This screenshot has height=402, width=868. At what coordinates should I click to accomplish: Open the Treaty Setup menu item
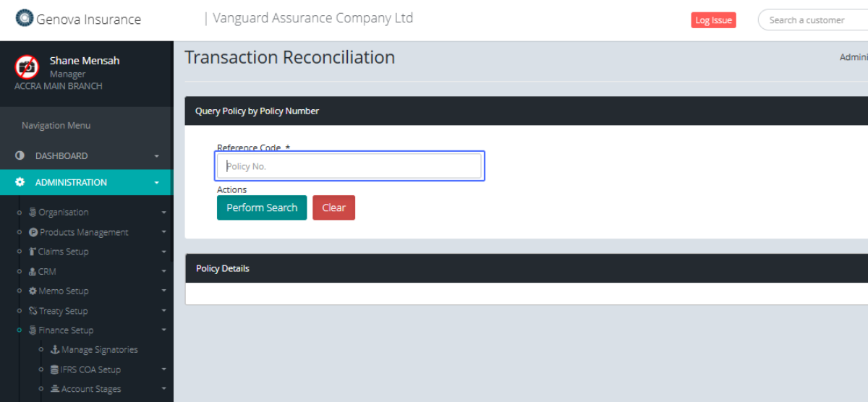click(62, 311)
